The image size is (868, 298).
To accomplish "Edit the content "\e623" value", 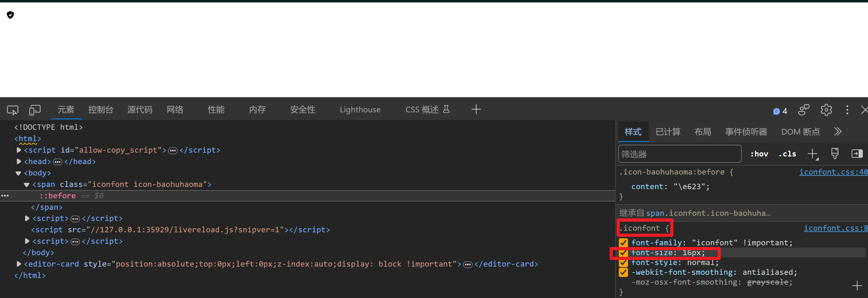I will [689, 187].
